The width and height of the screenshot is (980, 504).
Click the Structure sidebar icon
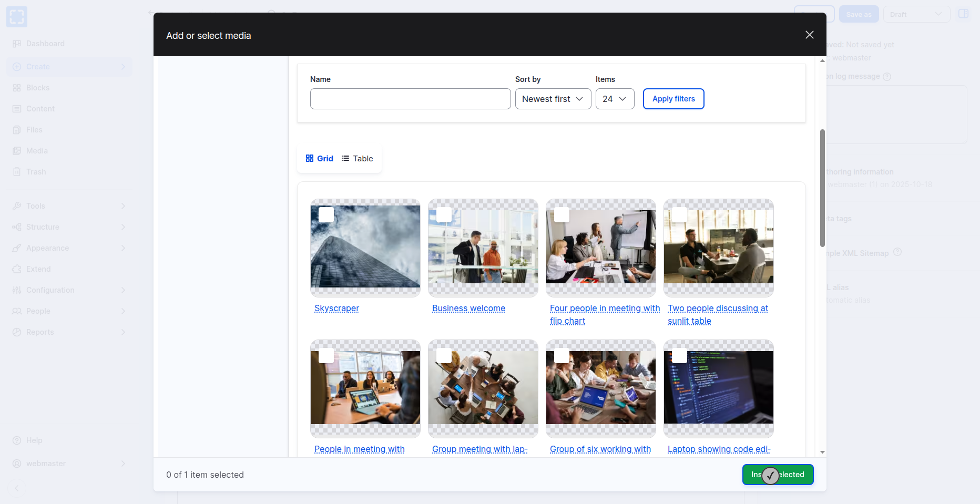pyautogui.click(x=17, y=227)
